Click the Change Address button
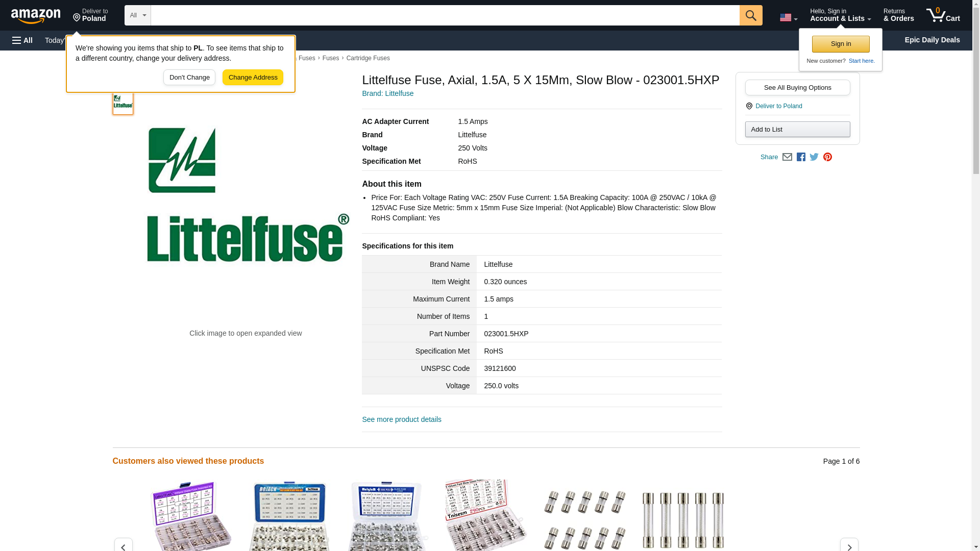This screenshot has height=551, width=980. pos(253,78)
